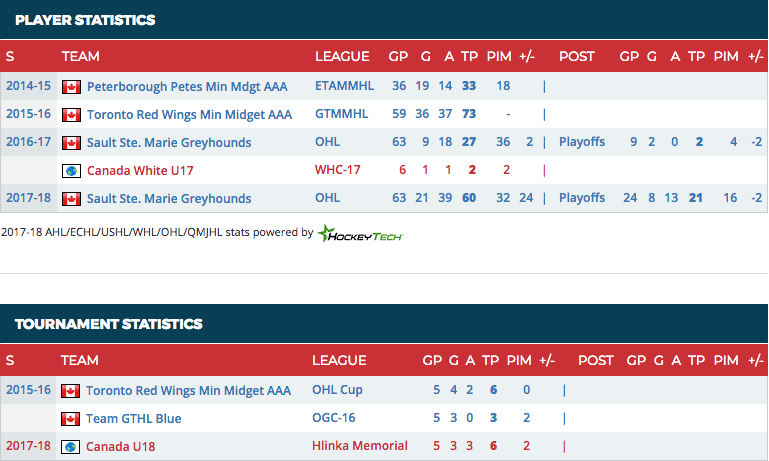This screenshot has height=461, width=769.
Task: Open the OHL Cup league link
Action: point(337,390)
